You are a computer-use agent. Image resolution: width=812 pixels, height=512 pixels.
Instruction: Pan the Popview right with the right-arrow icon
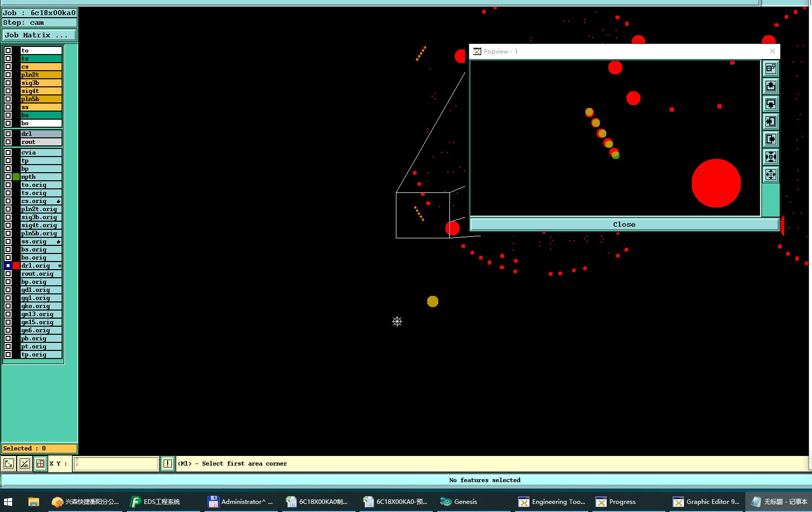tap(771, 139)
